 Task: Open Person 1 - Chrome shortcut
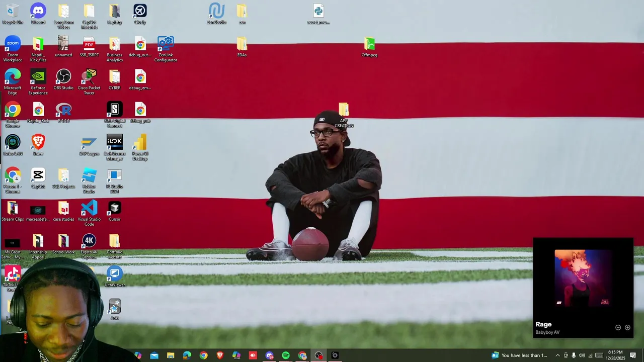tap(13, 180)
